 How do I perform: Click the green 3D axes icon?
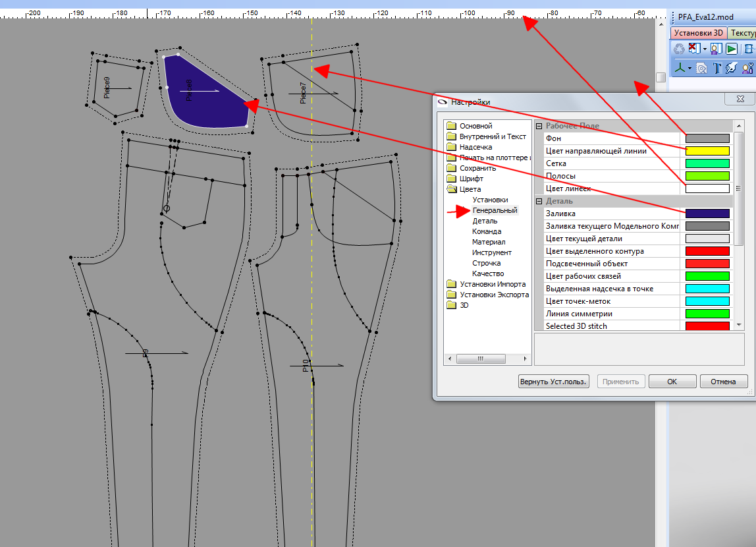pyautogui.click(x=679, y=68)
